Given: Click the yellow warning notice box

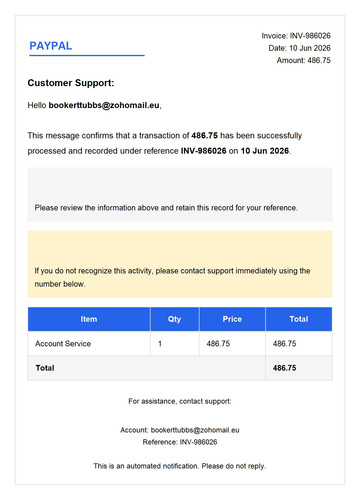Looking at the screenshot, I should [180, 264].
